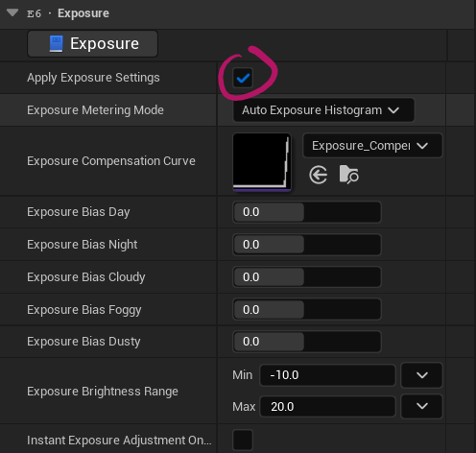Click the blue book icon beside Exposure

pos(57,43)
